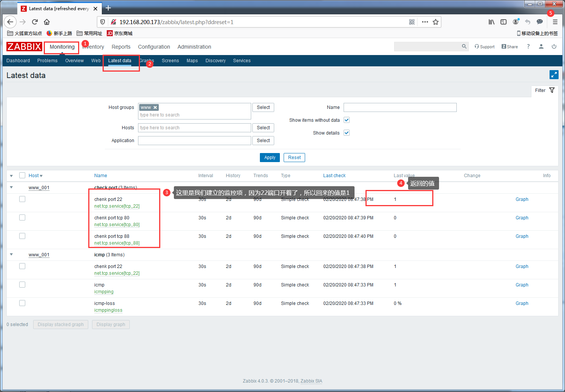The height and width of the screenshot is (392, 565).
Task: Open the Inventory menu
Action: coord(93,47)
